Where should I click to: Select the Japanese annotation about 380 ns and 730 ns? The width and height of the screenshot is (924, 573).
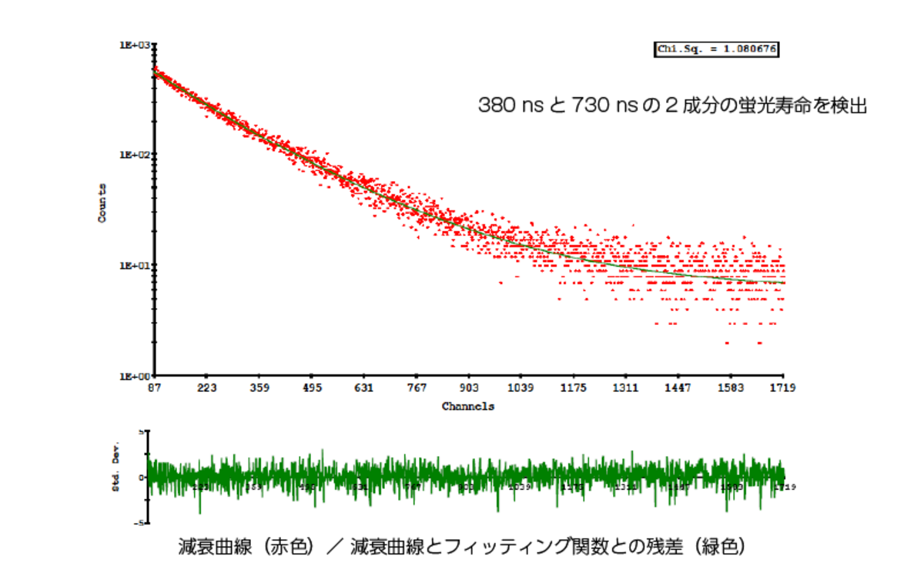pyautogui.click(x=658, y=105)
